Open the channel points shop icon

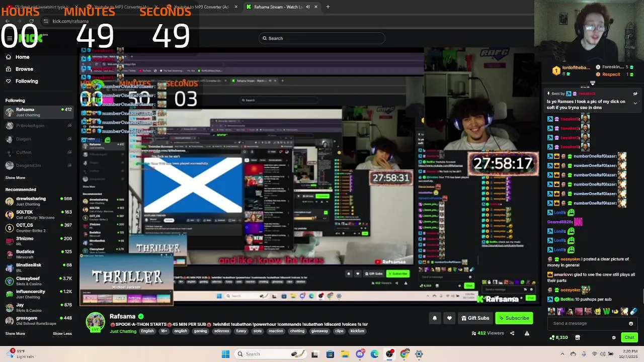tap(578, 337)
